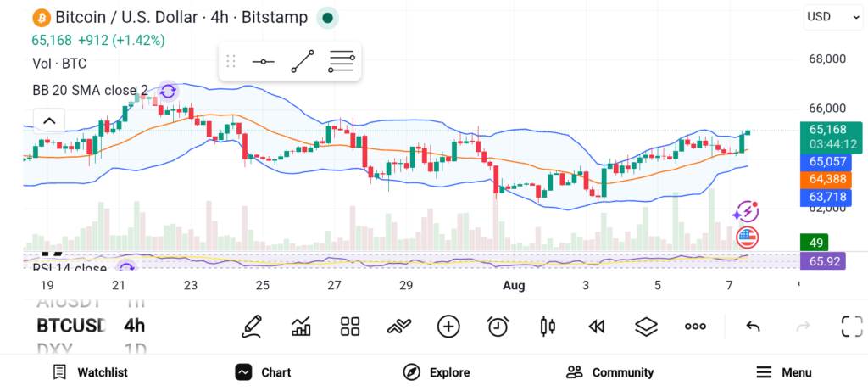The width and height of the screenshot is (868, 391).
Task: Switch to the Watchlist tab
Action: click(90, 372)
